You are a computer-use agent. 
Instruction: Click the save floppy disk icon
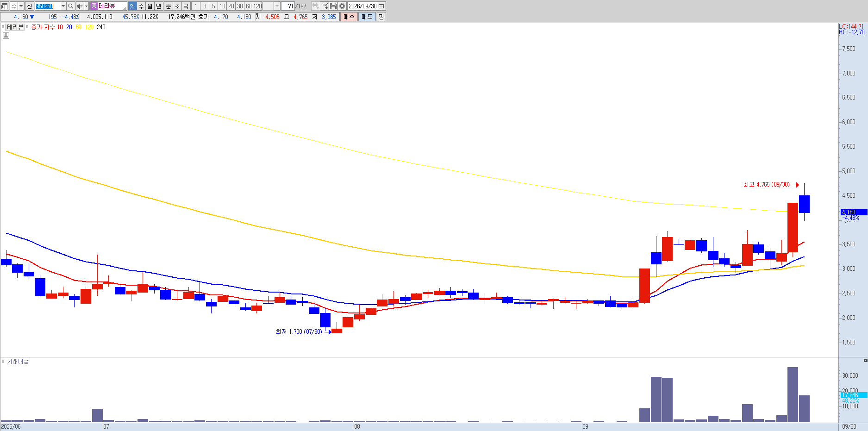pyautogui.click(x=333, y=6)
